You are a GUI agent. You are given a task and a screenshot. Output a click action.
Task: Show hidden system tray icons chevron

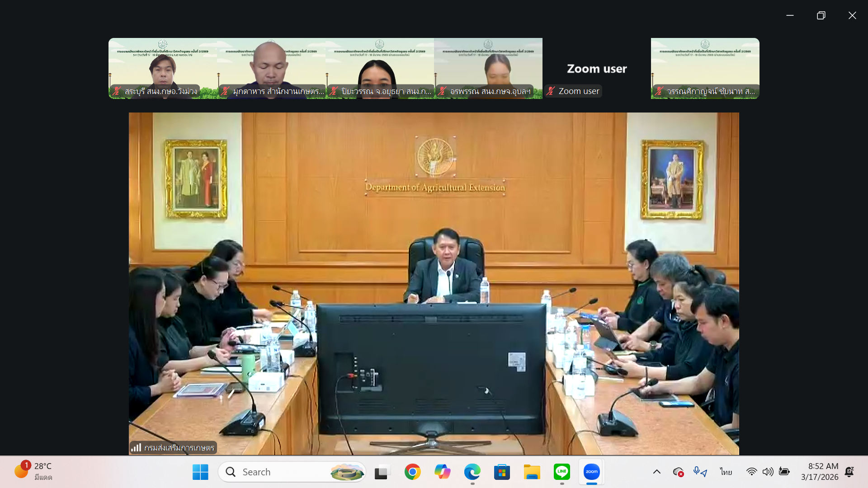[656, 472]
